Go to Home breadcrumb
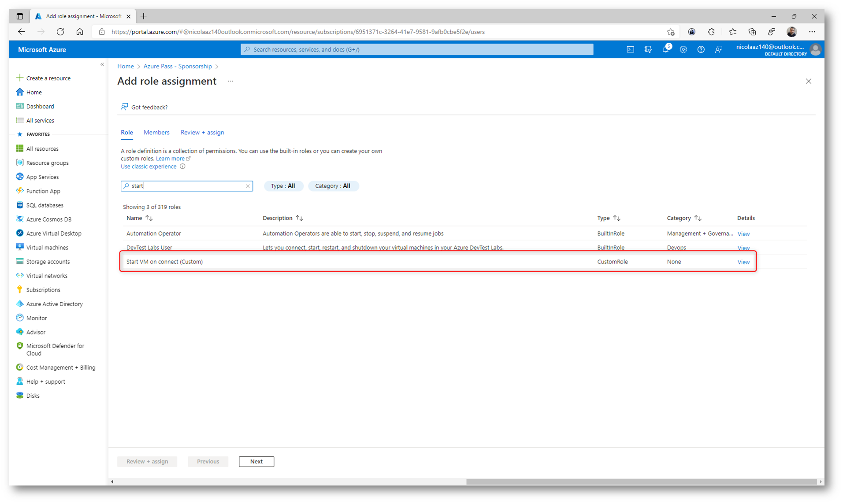This screenshot has height=504, width=843. coord(126,66)
